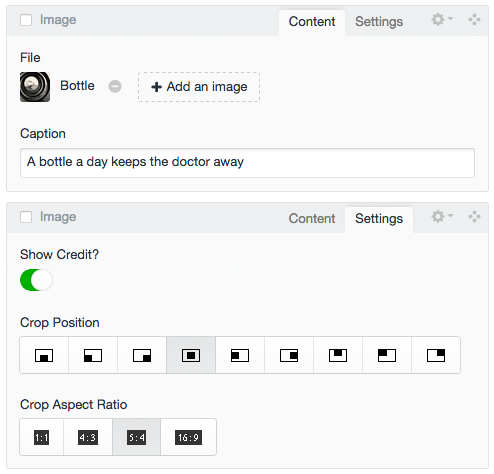Select bottom-right crop position icon

click(x=142, y=355)
